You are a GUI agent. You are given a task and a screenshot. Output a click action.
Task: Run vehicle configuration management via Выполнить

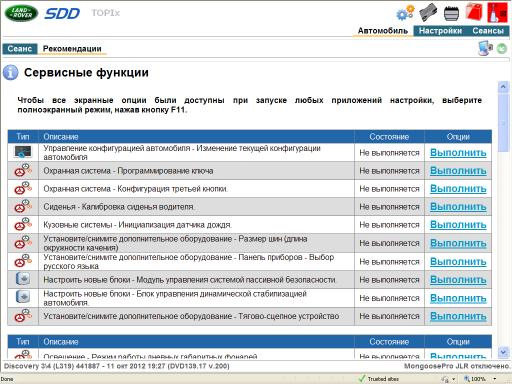tap(458, 153)
